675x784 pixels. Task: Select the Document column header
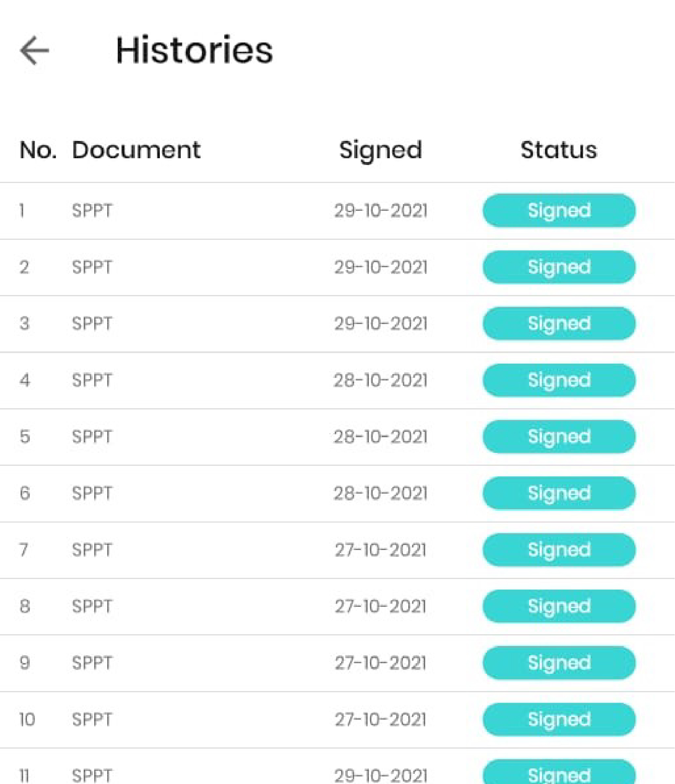(x=136, y=150)
